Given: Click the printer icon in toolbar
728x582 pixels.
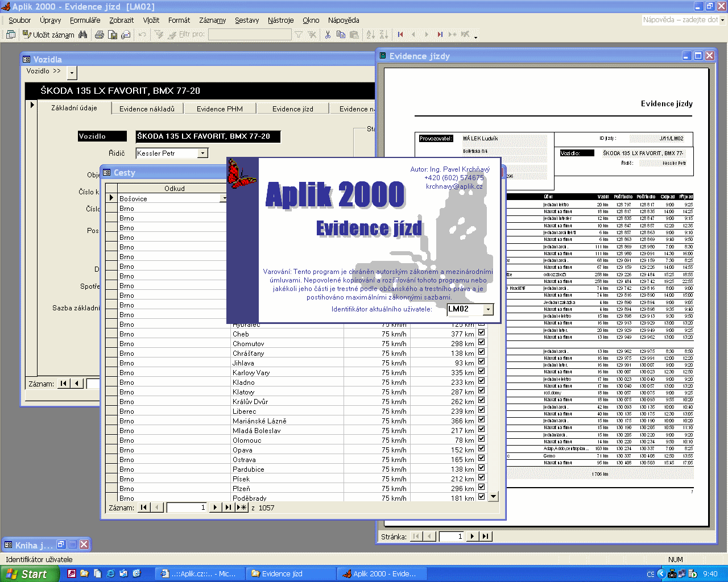Looking at the screenshot, I should coord(100,35).
